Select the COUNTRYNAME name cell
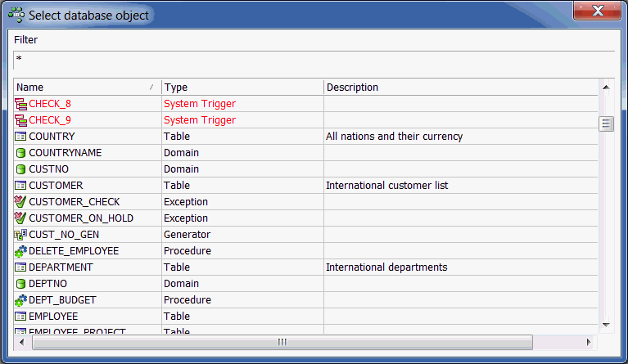Image resolution: width=628 pixels, height=364 pixels. (66, 153)
